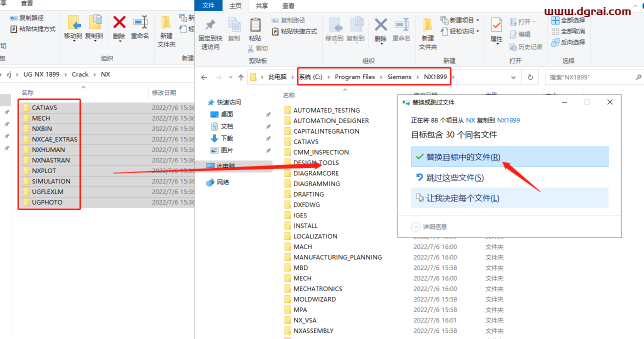The width and height of the screenshot is (644, 339).
Task: Open 新建项目 dropdown in right window
Action: coord(460,20)
